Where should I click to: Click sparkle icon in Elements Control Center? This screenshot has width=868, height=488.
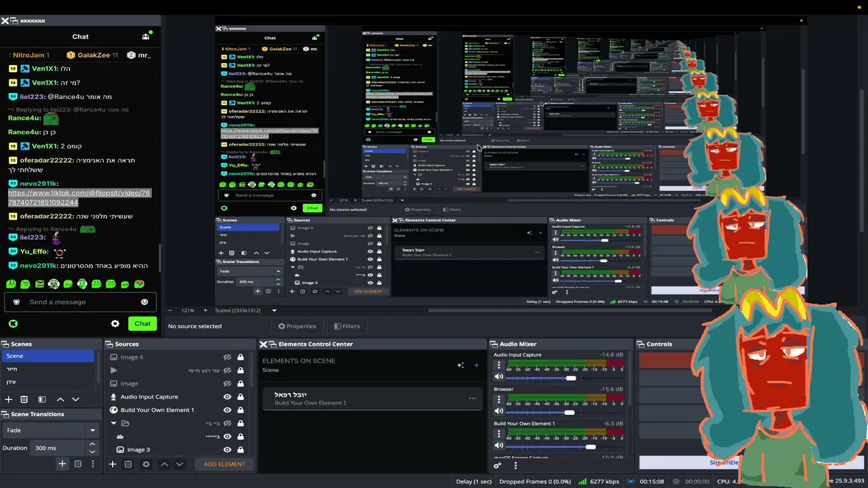point(460,365)
